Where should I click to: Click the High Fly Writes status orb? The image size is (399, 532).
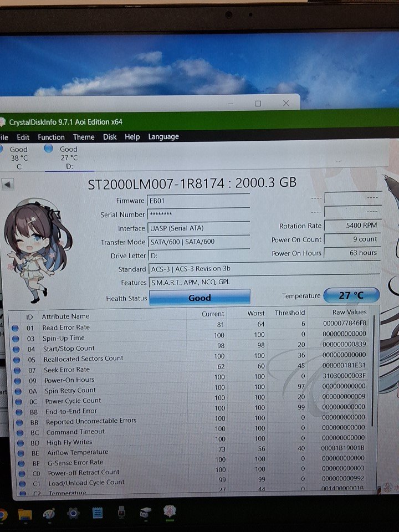(x=21, y=443)
